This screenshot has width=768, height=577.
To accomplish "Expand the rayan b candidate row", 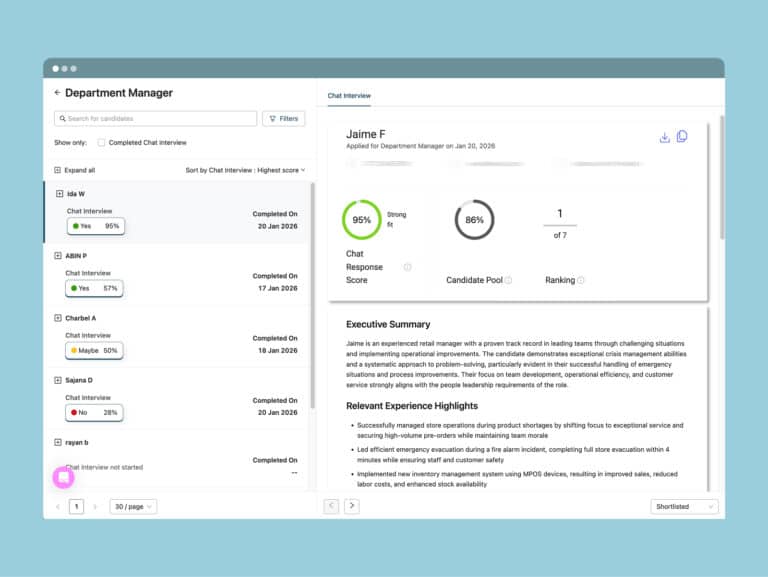I will (58, 442).
